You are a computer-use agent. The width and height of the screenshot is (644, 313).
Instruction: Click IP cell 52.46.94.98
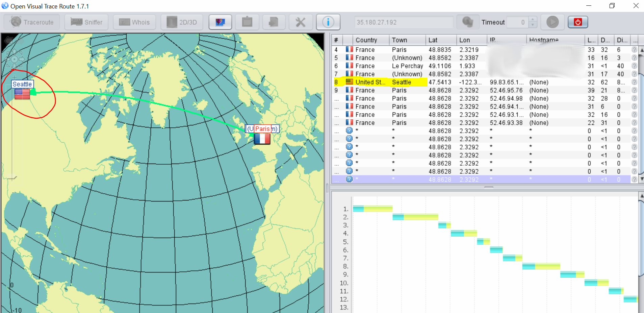[x=506, y=98]
